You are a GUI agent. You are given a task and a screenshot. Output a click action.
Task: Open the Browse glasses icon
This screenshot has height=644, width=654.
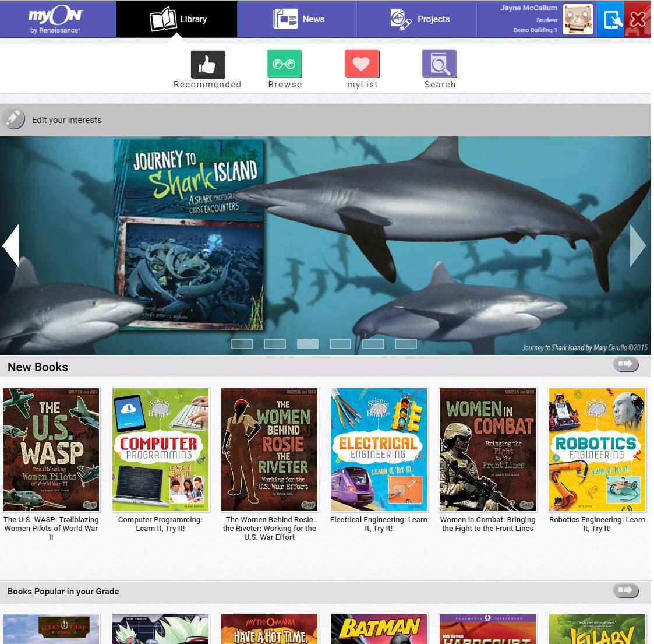tap(284, 64)
